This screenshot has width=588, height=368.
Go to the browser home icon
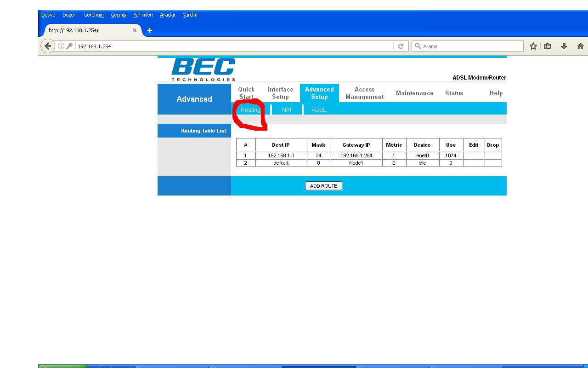tap(580, 46)
